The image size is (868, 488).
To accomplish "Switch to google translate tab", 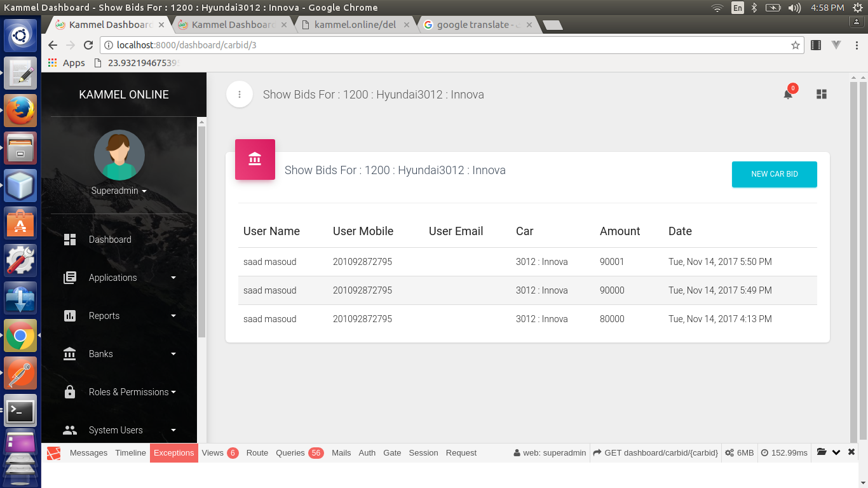I will (x=477, y=25).
